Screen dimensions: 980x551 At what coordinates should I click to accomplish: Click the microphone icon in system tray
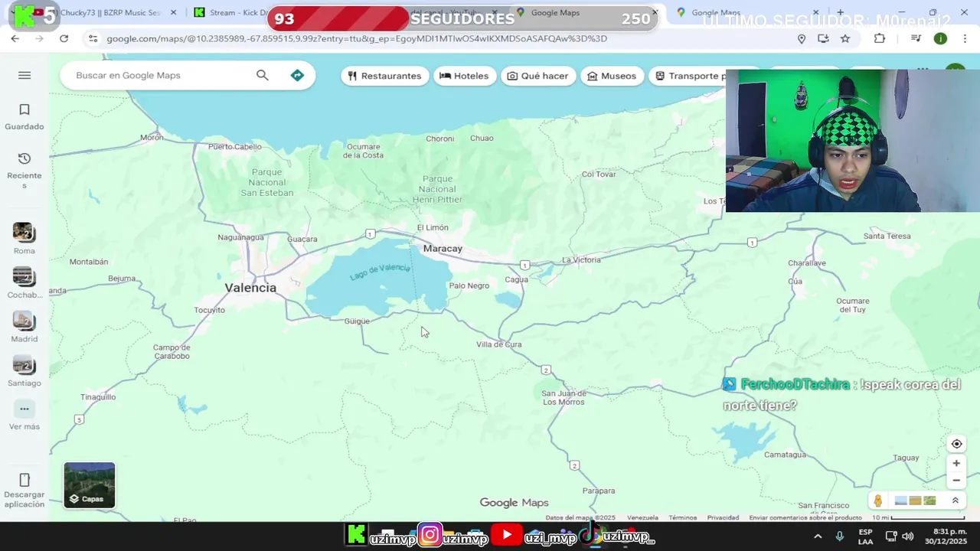click(839, 536)
